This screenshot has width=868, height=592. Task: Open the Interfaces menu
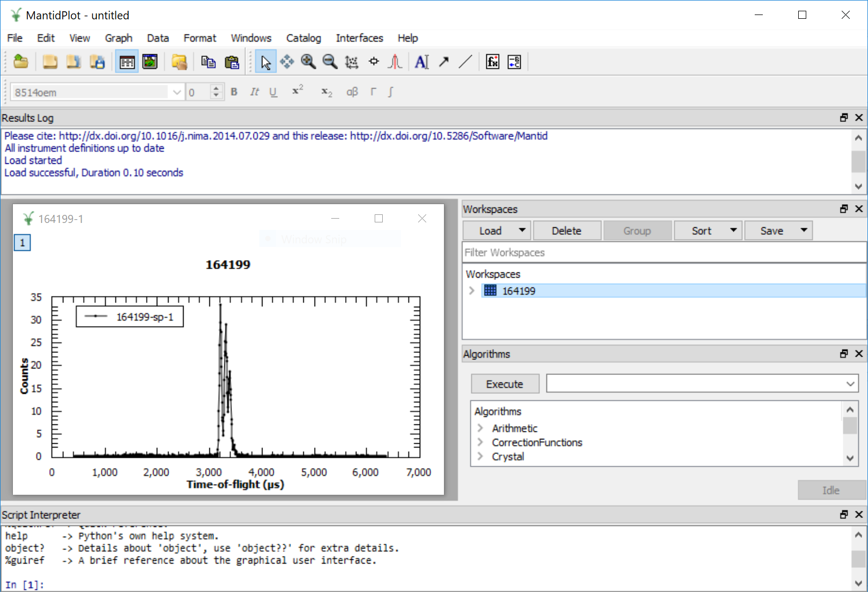(359, 38)
